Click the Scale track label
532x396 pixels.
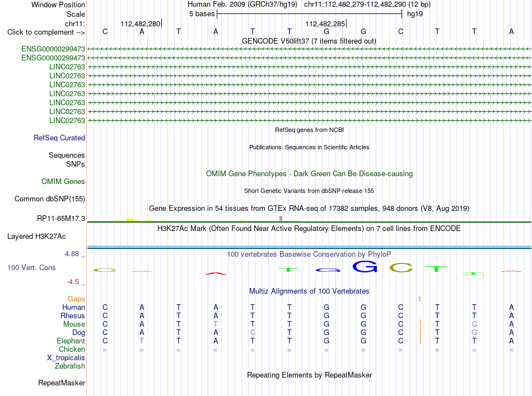76,14
